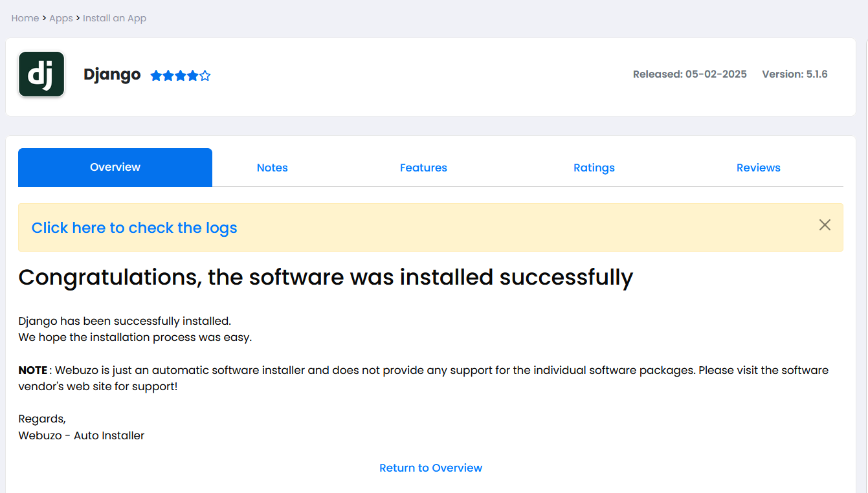
Task: Go to the Reviews tab
Action: 758,168
